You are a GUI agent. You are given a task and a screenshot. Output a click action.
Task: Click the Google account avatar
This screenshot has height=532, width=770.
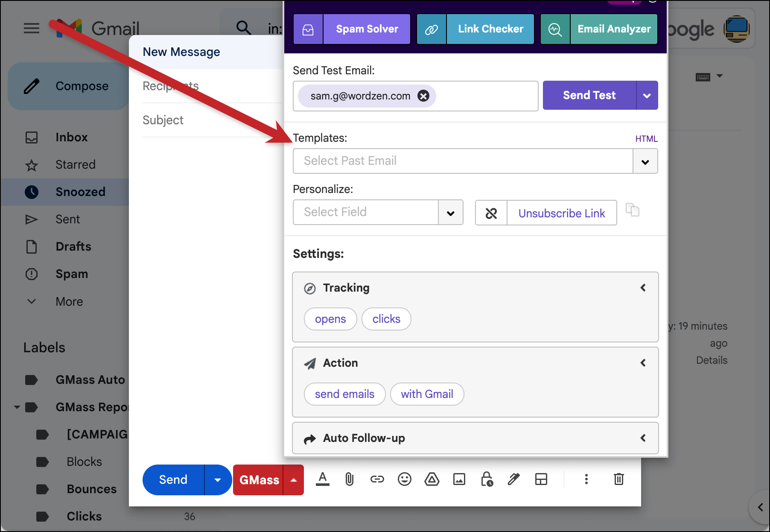click(x=737, y=29)
